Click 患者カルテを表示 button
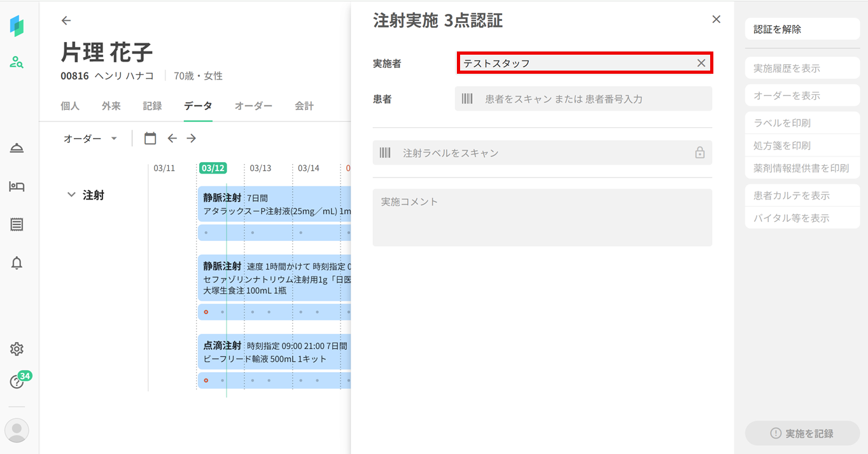 coord(802,195)
